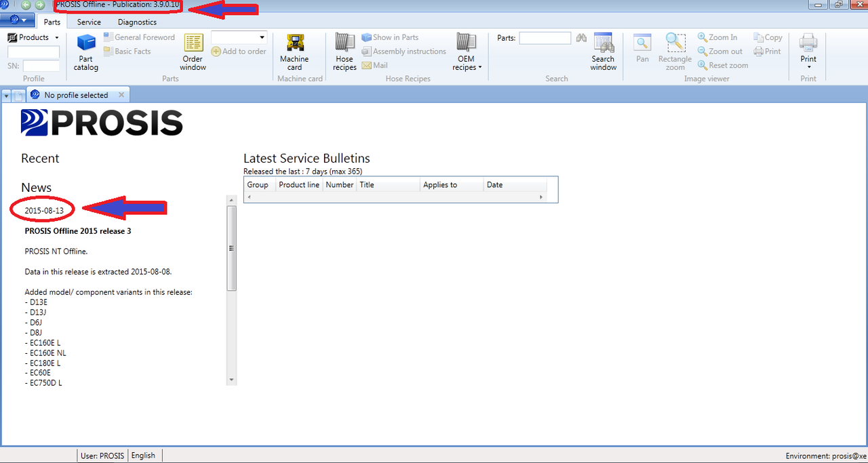Sort by Date column header
The height and width of the screenshot is (463, 868).
[515, 184]
